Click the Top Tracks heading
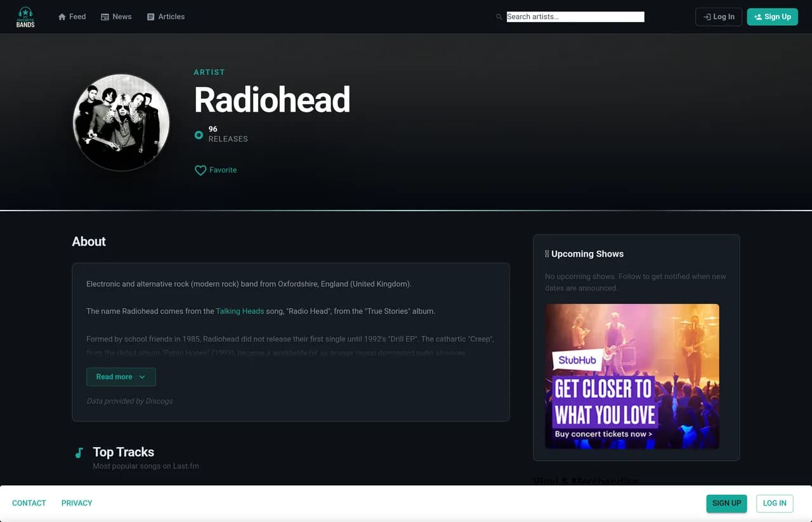The width and height of the screenshot is (812, 522). tap(124, 452)
